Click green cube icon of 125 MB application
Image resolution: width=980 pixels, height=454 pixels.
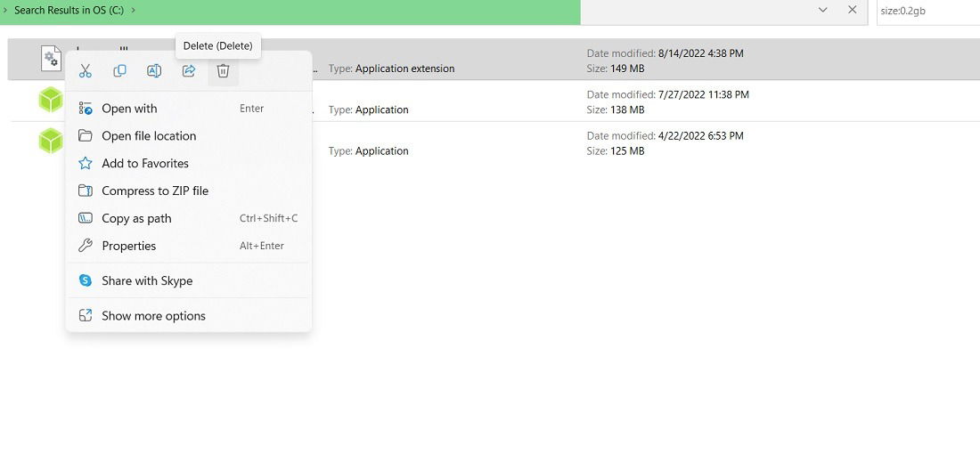(52, 141)
